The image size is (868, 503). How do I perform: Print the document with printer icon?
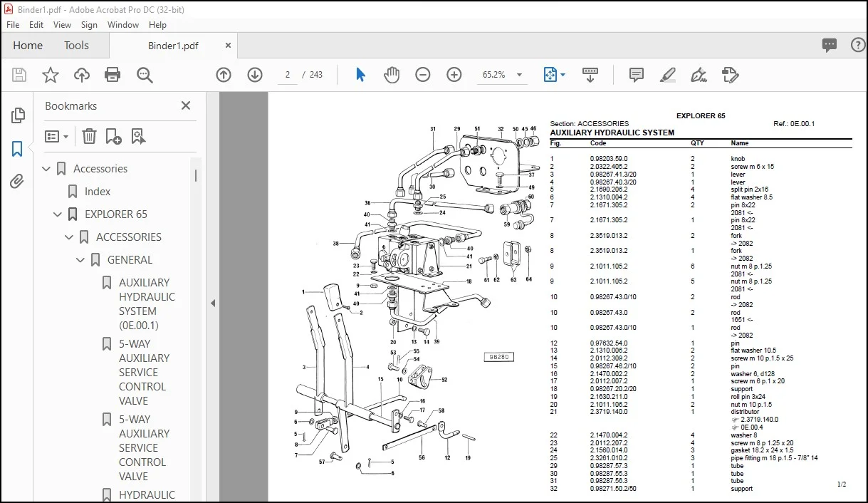(113, 75)
